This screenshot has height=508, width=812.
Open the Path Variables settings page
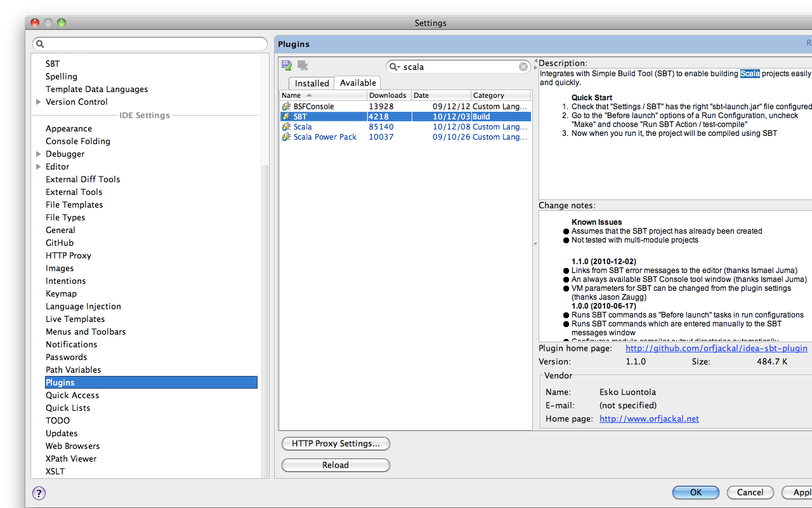(x=73, y=370)
